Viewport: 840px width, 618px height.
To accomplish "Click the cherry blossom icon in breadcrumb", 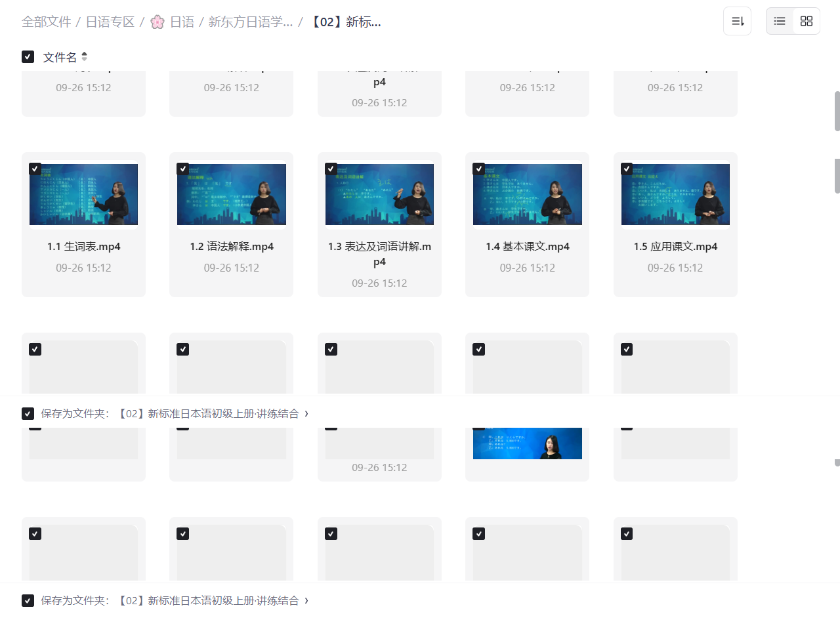I will tap(157, 22).
